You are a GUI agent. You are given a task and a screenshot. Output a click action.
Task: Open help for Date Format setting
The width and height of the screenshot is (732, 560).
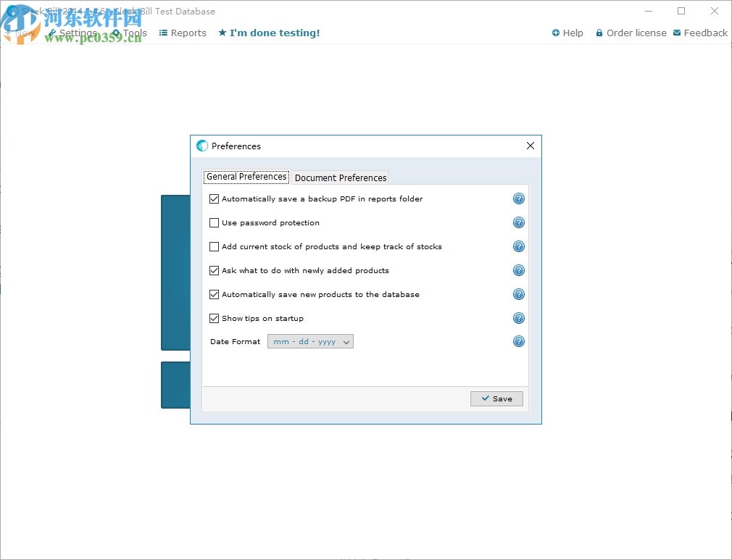(519, 341)
